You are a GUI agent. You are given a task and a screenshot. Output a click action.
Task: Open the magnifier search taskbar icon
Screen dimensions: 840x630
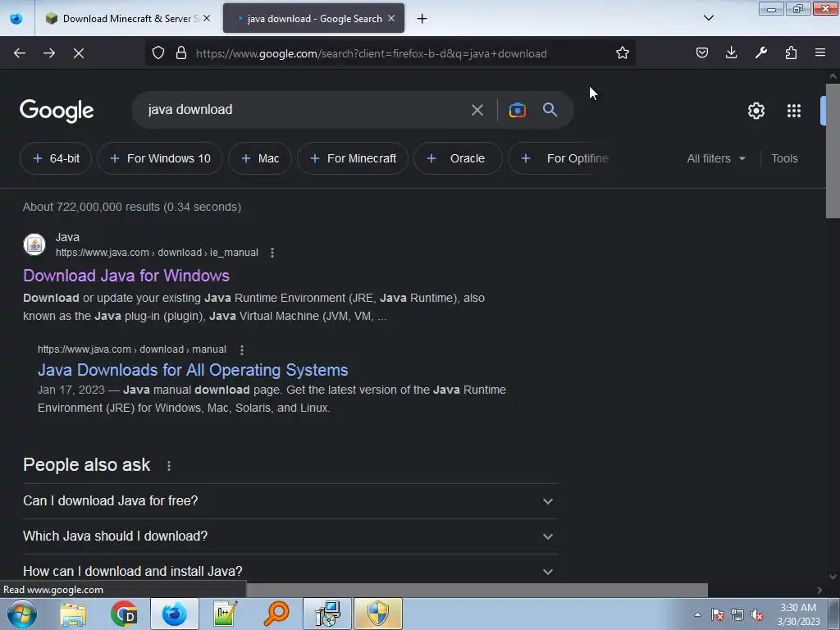click(276, 614)
